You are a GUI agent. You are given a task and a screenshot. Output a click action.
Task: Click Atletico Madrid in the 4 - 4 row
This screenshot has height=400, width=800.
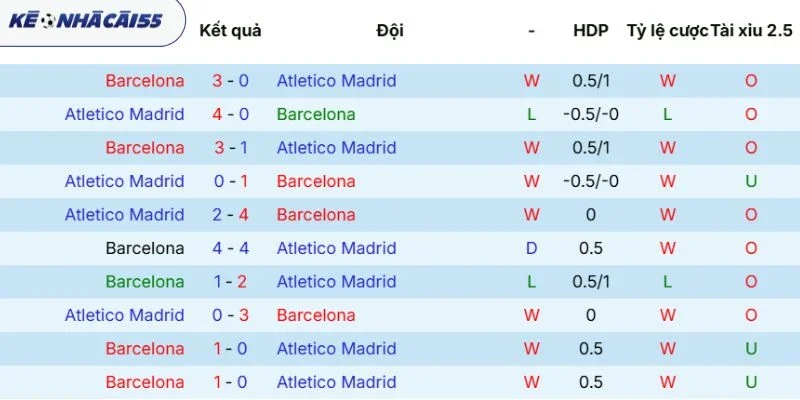[336, 248]
